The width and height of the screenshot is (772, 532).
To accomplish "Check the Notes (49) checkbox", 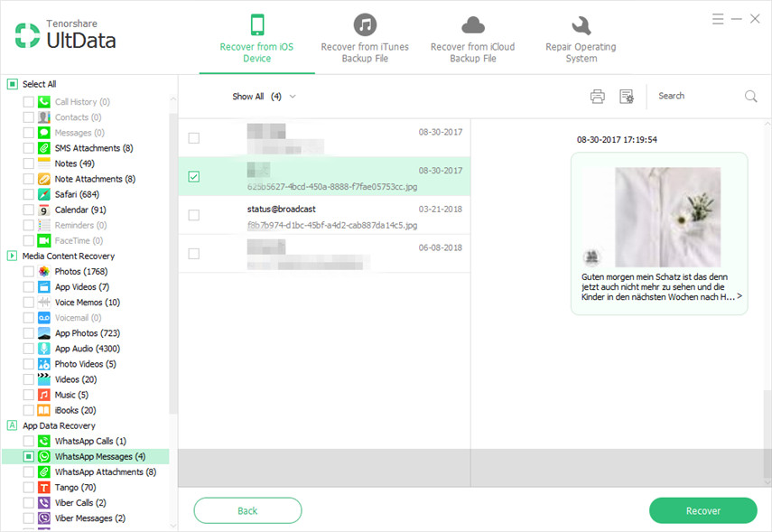I will click(29, 163).
